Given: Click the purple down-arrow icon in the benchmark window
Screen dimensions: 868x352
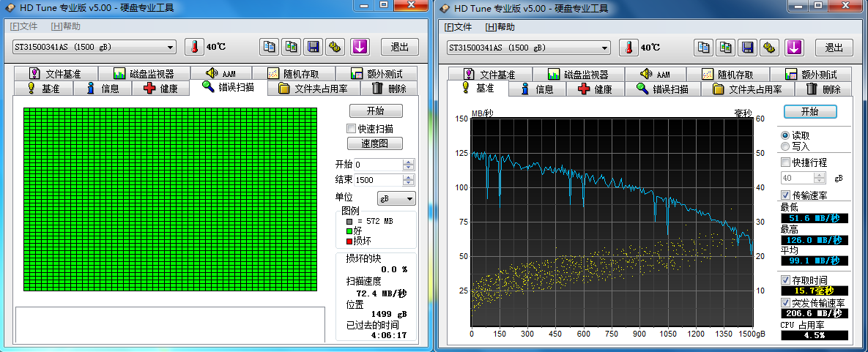Looking at the screenshot, I should [793, 48].
